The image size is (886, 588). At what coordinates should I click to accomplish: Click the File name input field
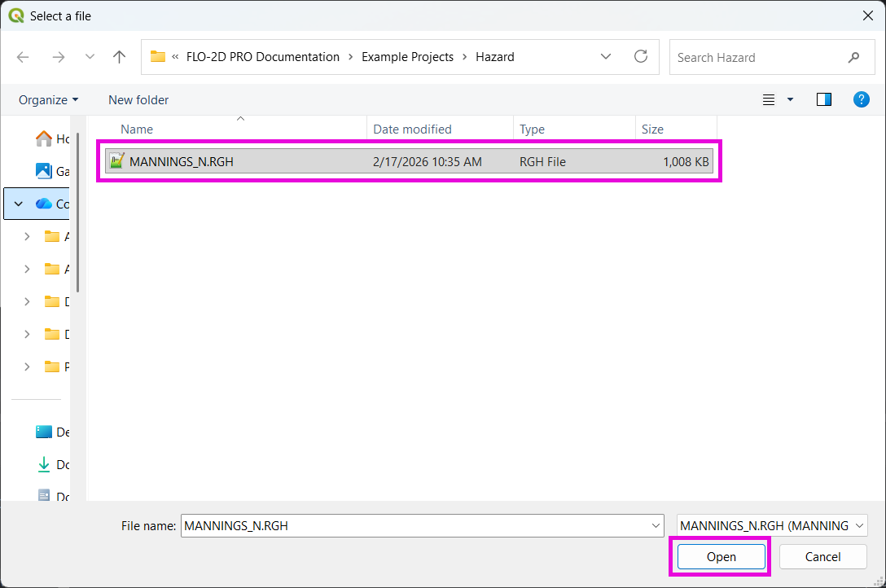click(x=415, y=526)
